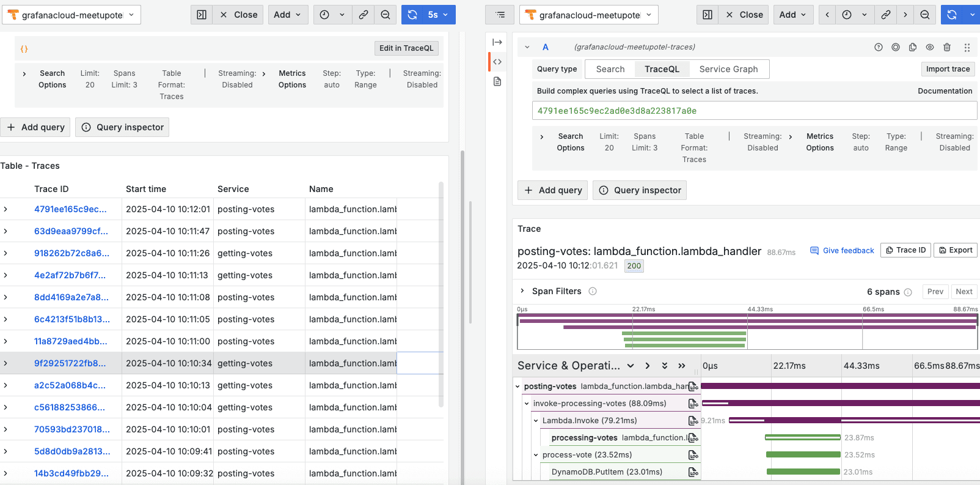Toggle visibility eye icon for query A
This screenshot has height=485, width=980.
click(x=930, y=47)
